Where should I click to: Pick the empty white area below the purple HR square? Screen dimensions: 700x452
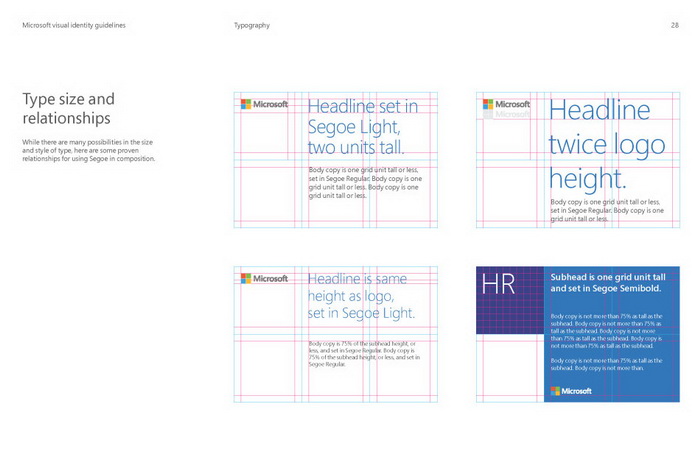(x=510, y=368)
